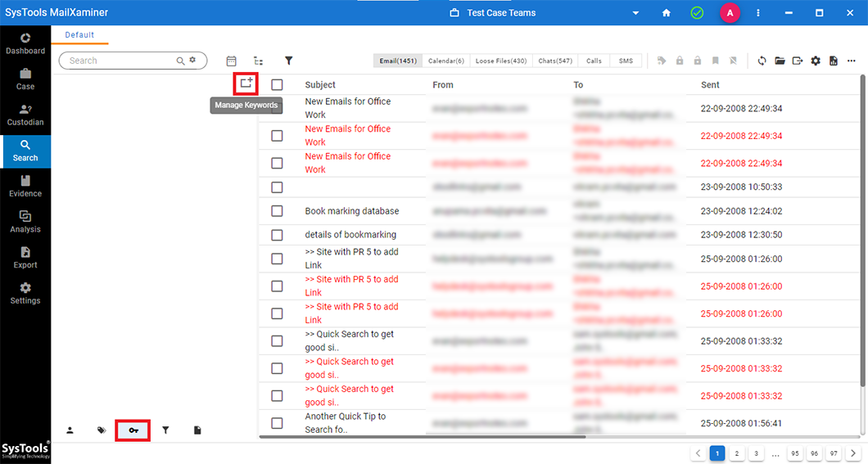Go to the Case sidebar section

coord(25,79)
